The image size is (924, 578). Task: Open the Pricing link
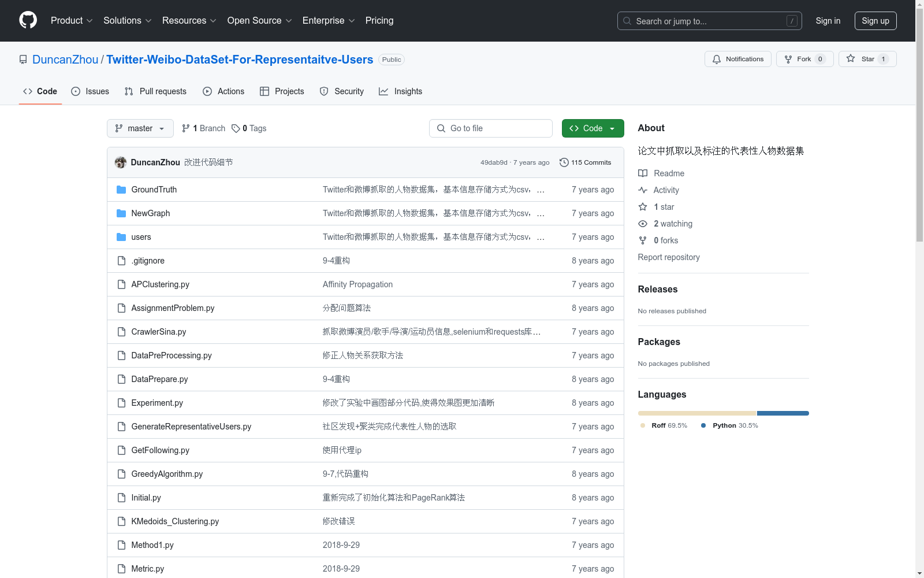point(379,21)
